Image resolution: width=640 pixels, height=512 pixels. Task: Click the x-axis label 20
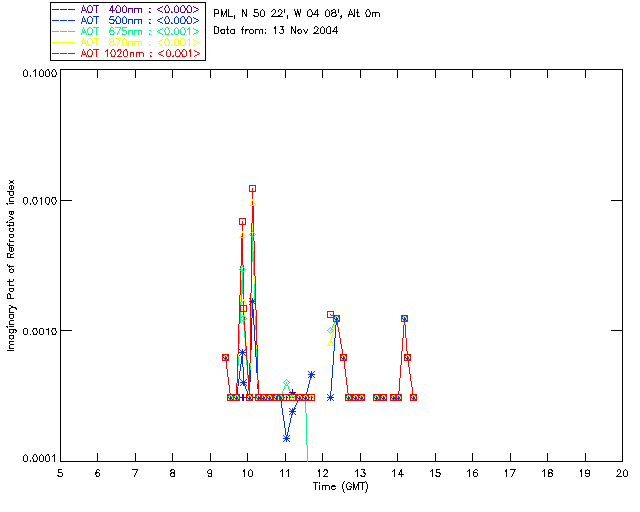pos(622,473)
